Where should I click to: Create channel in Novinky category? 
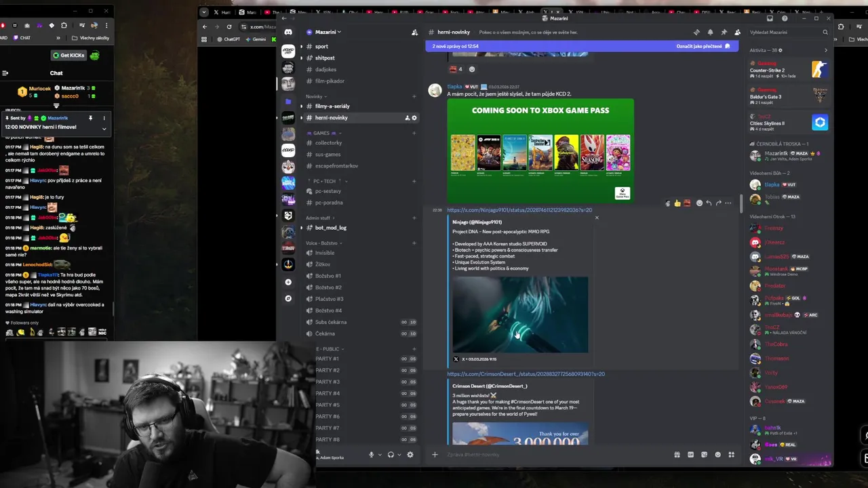[414, 96]
